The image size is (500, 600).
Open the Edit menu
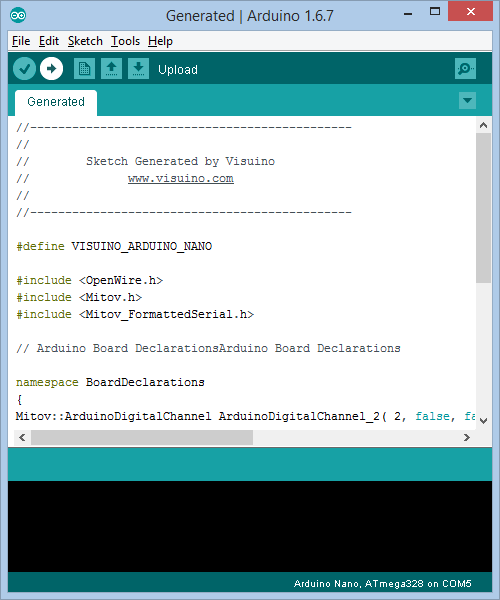click(49, 41)
